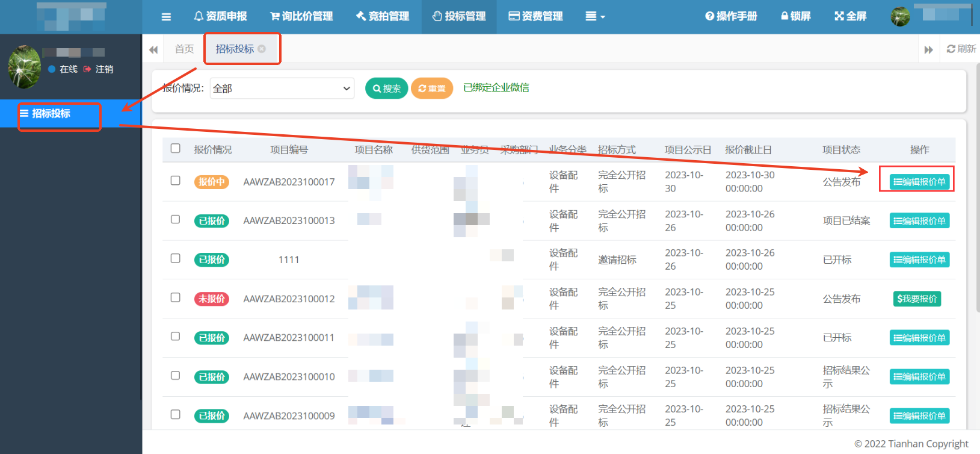Enter 全屏 fullscreen mode
The image size is (980, 454).
(850, 16)
